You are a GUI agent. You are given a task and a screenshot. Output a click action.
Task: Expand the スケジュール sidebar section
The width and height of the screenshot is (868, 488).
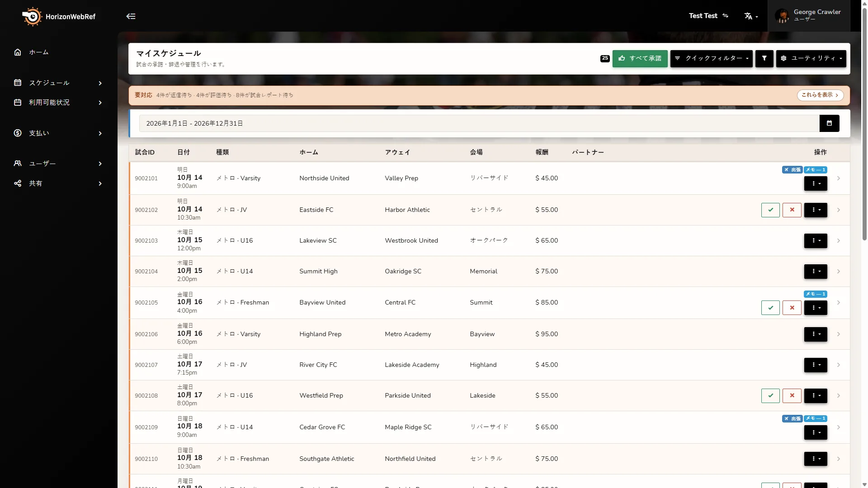click(58, 83)
